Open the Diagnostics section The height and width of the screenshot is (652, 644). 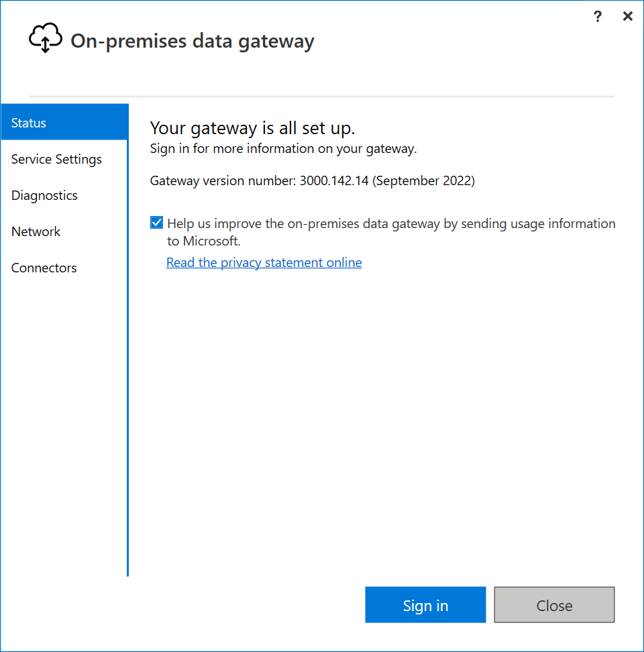point(44,195)
